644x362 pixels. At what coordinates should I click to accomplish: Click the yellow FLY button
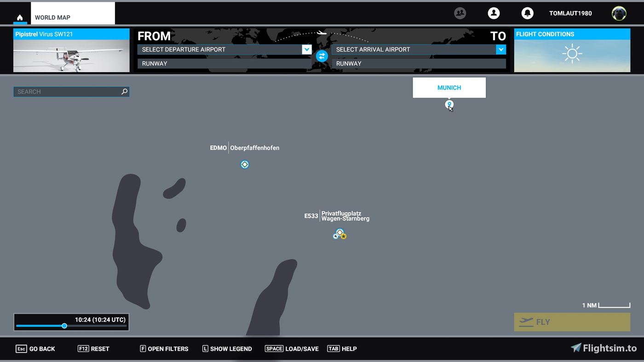tap(572, 322)
